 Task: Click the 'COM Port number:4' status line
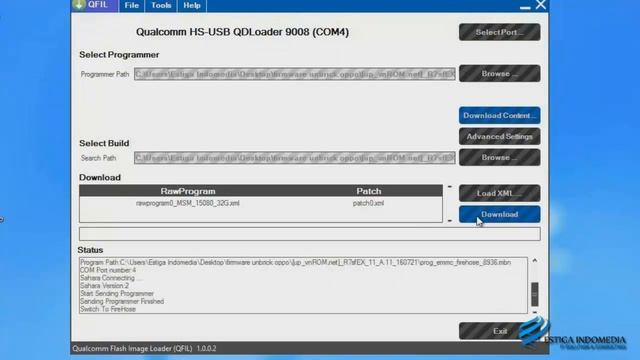click(108, 270)
